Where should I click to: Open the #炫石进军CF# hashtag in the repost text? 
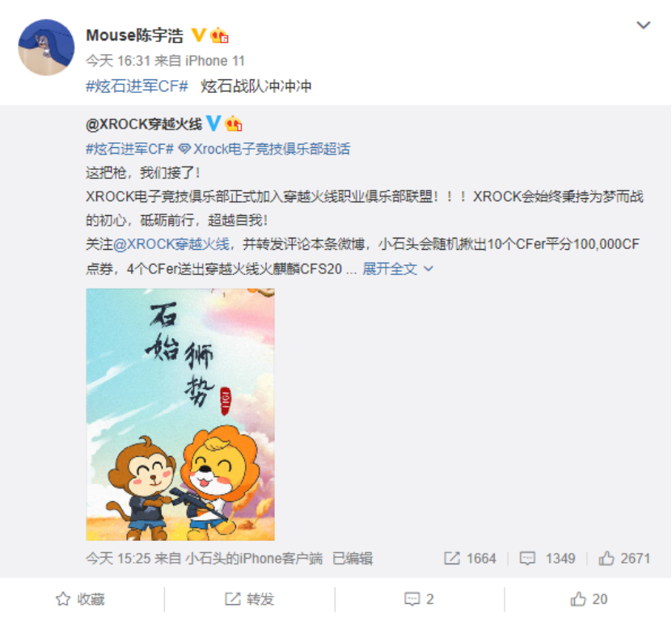[x=137, y=87]
